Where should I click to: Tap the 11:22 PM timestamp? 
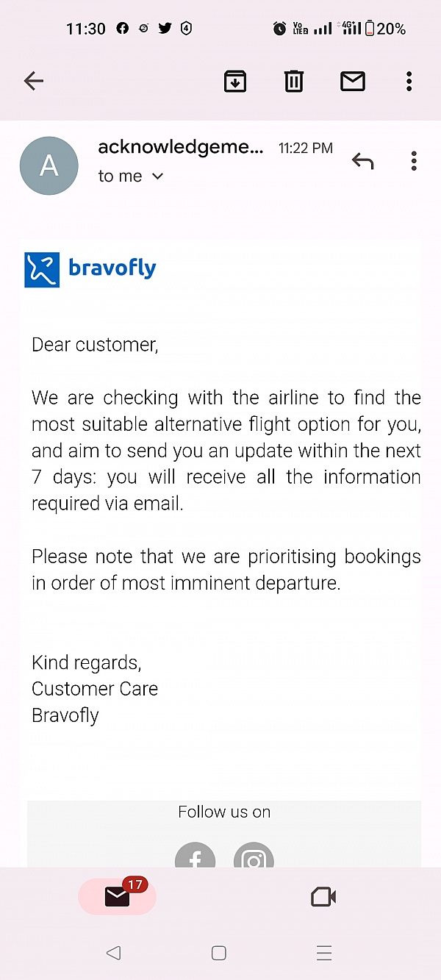coord(305,149)
